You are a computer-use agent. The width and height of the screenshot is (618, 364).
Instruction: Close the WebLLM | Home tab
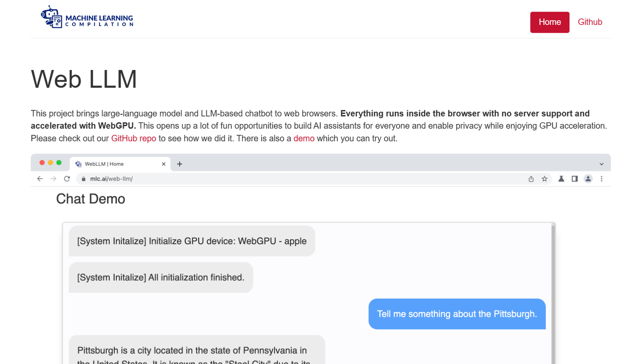pos(164,164)
